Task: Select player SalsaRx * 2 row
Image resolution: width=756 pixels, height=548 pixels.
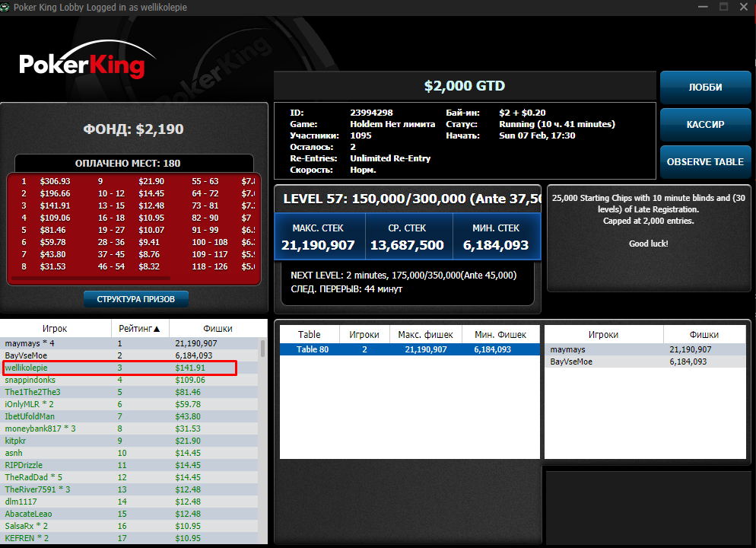Action: (x=129, y=526)
